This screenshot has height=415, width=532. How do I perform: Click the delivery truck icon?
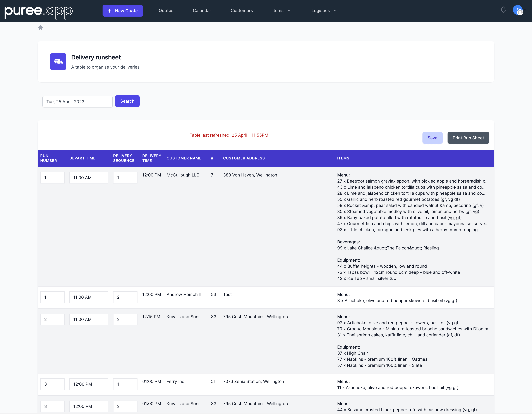pos(58,62)
